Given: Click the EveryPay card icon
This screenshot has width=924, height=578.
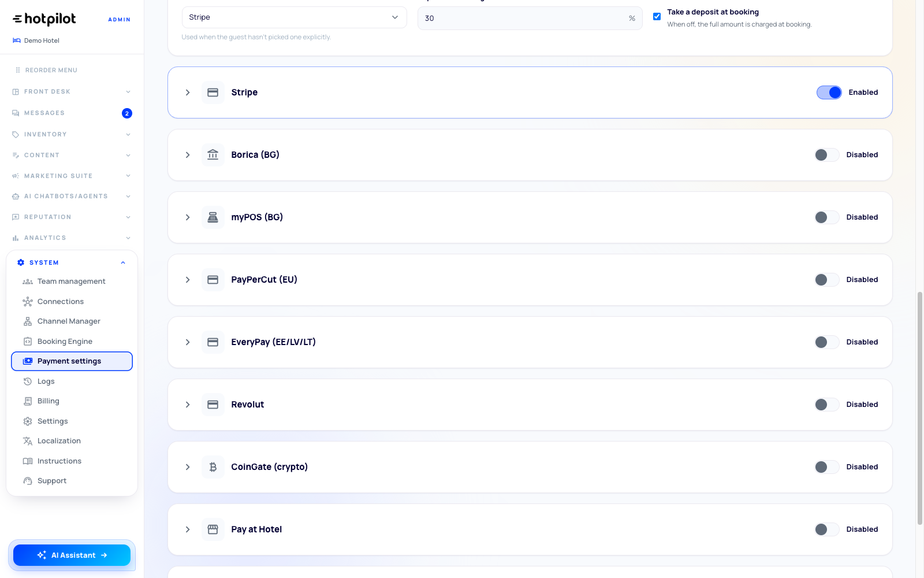Looking at the screenshot, I should [213, 342].
